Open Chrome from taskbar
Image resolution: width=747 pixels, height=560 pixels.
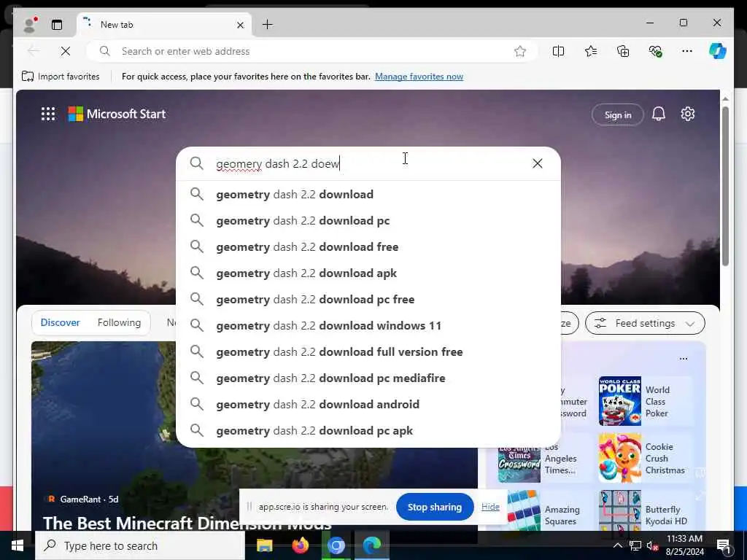pyautogui.click(x=336, y=545)
